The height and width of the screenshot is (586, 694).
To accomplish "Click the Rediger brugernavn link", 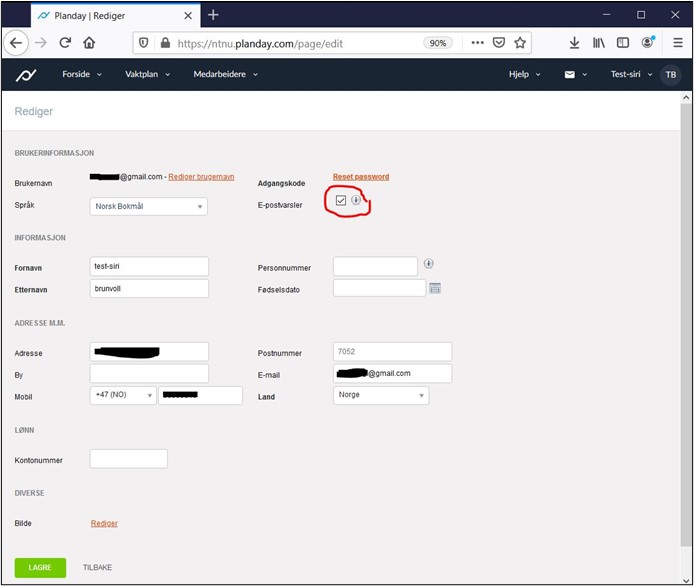I will 201,177.
